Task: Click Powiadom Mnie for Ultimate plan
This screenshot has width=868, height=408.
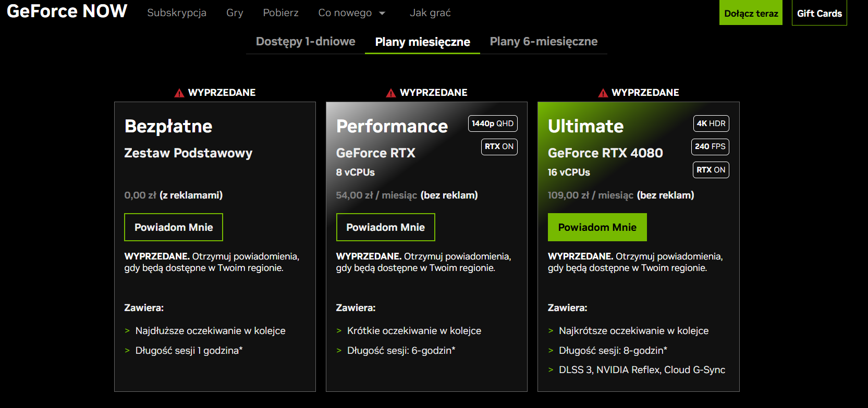Action: [x=597, y=227]
